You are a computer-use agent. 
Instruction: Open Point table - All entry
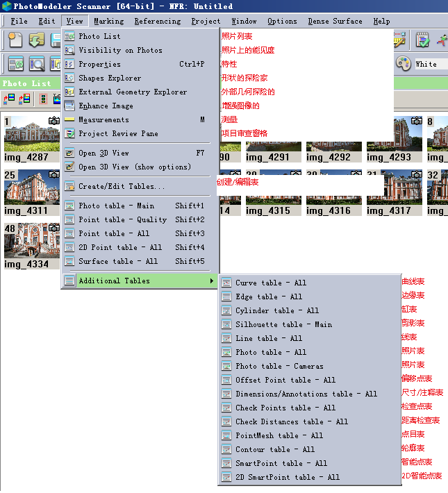140,233
